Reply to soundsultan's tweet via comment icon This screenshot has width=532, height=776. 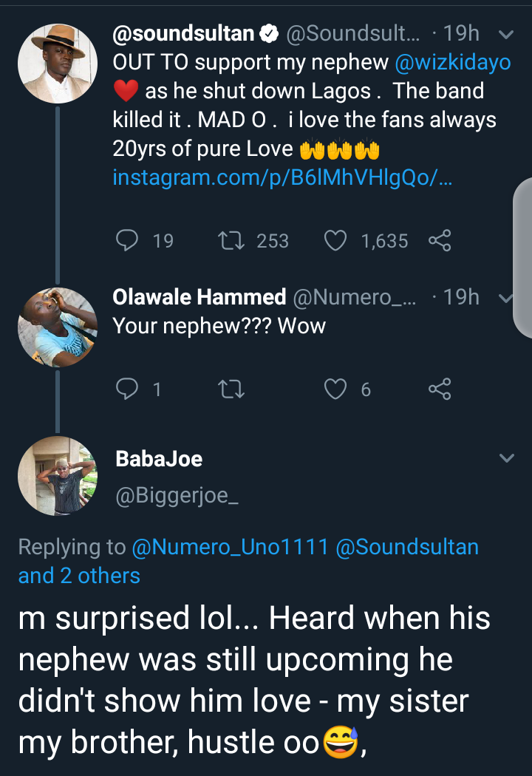(x=129, y=240)
